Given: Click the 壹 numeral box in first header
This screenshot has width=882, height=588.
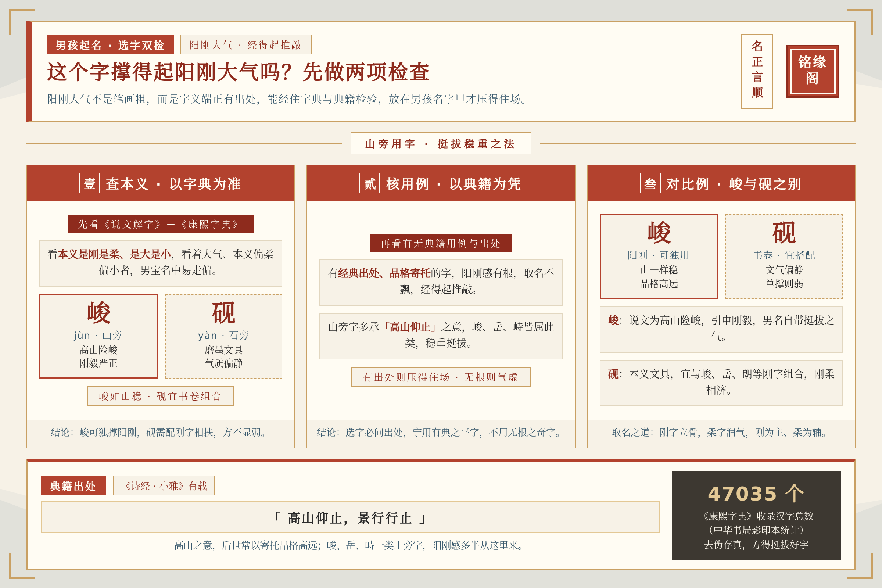Looking at the screenshot, I should click(x=90, y=183).
